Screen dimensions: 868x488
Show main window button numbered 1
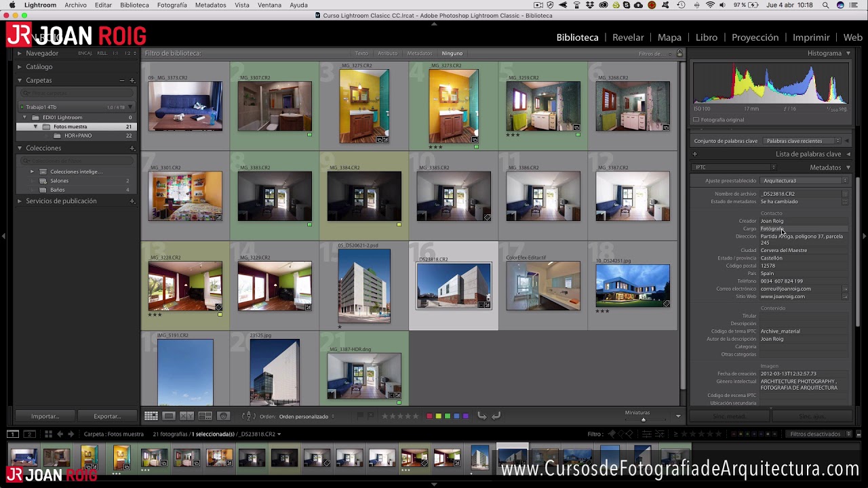tap(13, 434)
